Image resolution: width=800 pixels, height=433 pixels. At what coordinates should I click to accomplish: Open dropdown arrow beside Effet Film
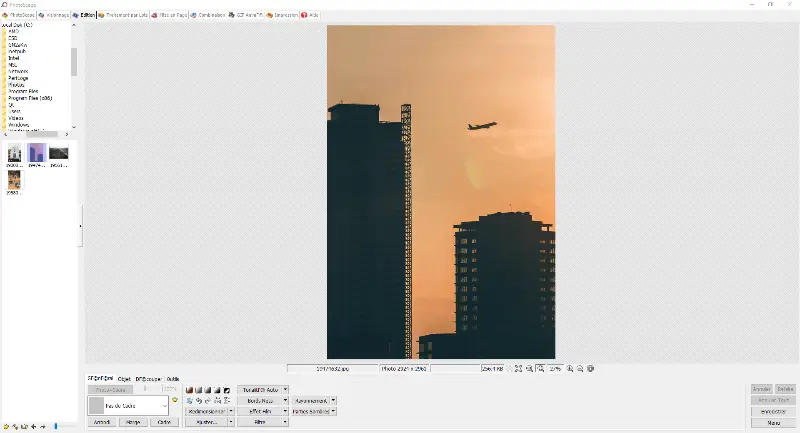285,411
